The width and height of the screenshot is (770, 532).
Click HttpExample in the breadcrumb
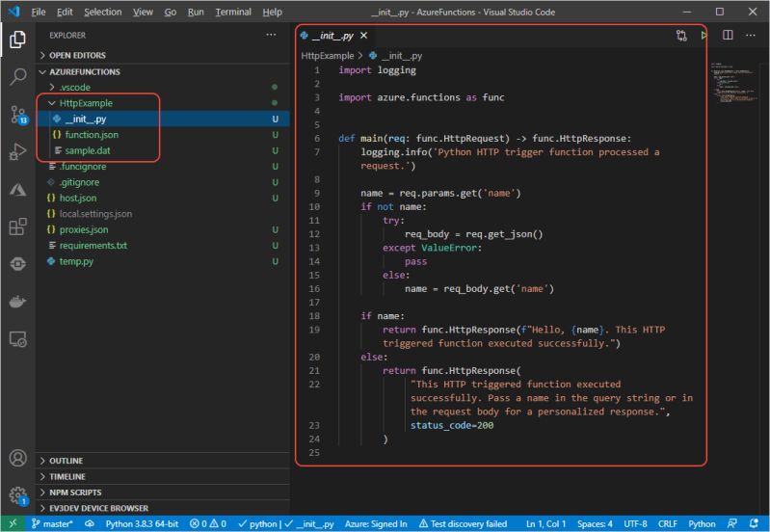coord(327,56)
